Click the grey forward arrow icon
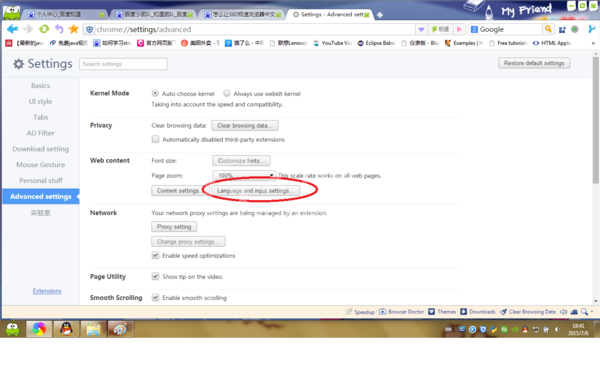 (28, 29)
